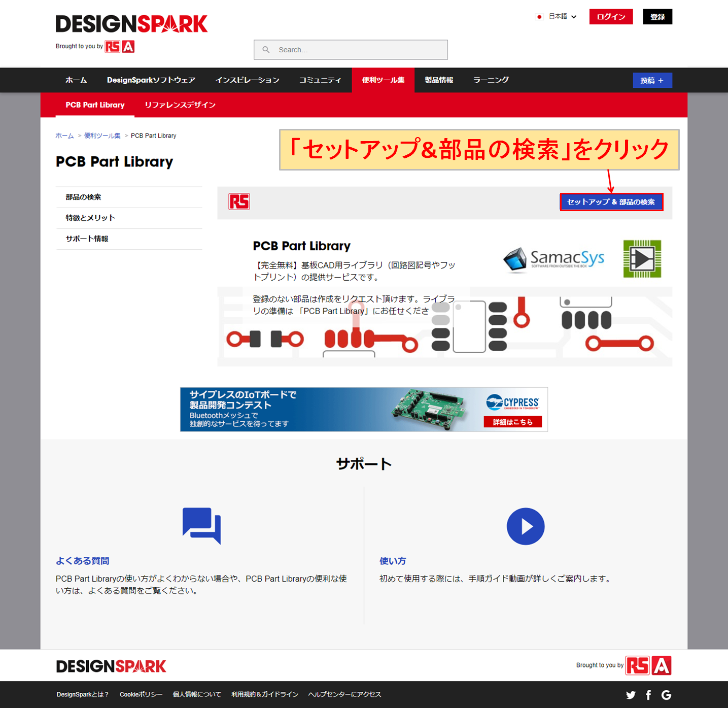Click inside the Search input field
The width and height of the screenshot is (728, 708).
pos(355,49)
